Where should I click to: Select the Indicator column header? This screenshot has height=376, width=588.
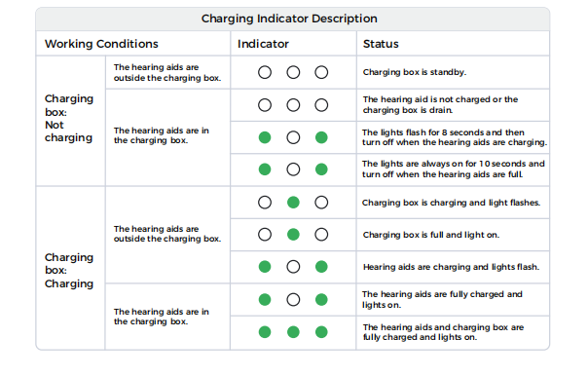tap(263, 44)
